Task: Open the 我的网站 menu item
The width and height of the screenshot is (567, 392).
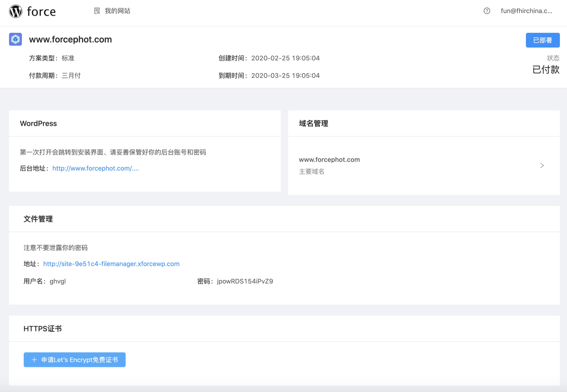Action: (x=117, y=11)
